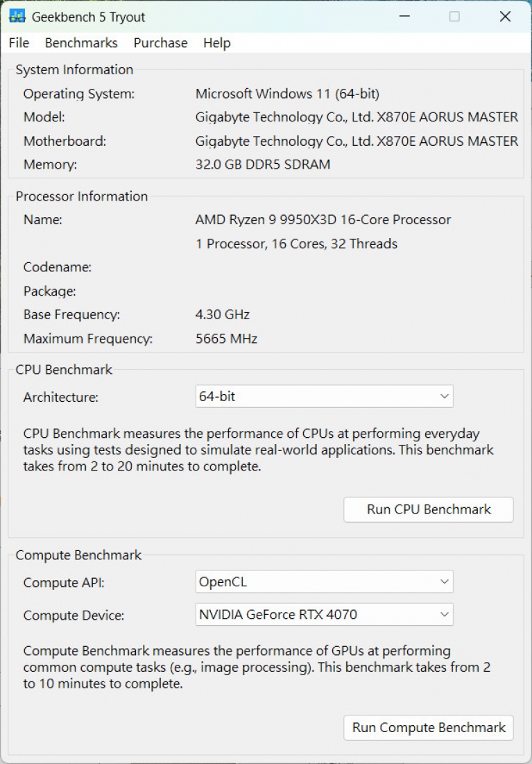
Task: Click the Run CPU Benchmark button
Action: [429, 509]
